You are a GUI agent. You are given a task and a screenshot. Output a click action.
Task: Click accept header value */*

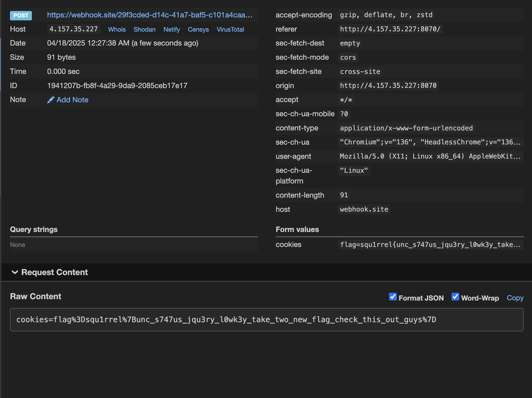(346, 100)
